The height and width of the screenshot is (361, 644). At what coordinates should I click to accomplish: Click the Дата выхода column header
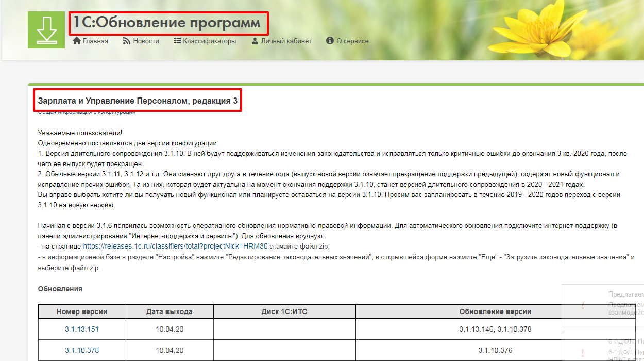click(170, 311)
